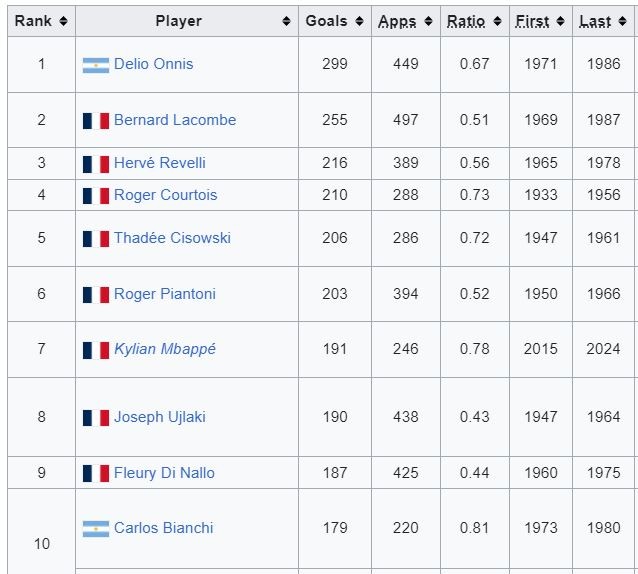Screen dimensions: 638x574
Task: Follow the Thadée Cisowski link
Action: pyautogui.click(x=172, y=238)
